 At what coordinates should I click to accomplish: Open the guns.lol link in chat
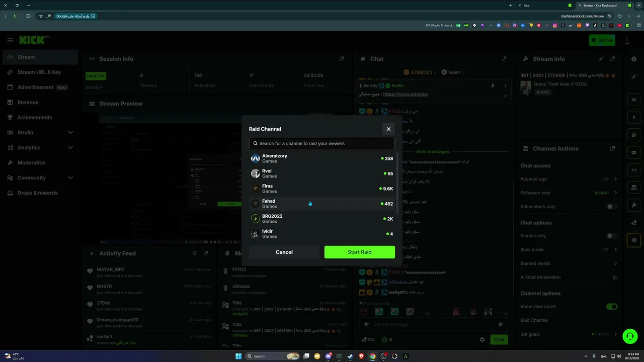[x=406, y=94]
